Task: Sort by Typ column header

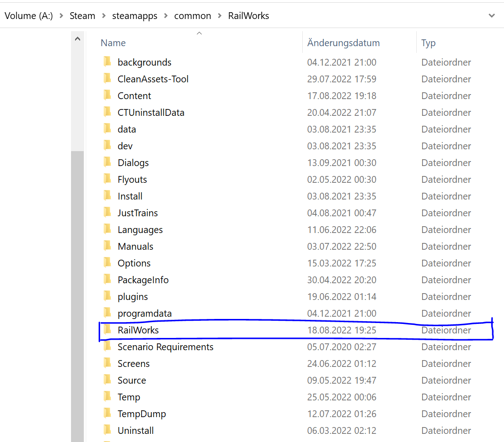Action: point(428,43)
